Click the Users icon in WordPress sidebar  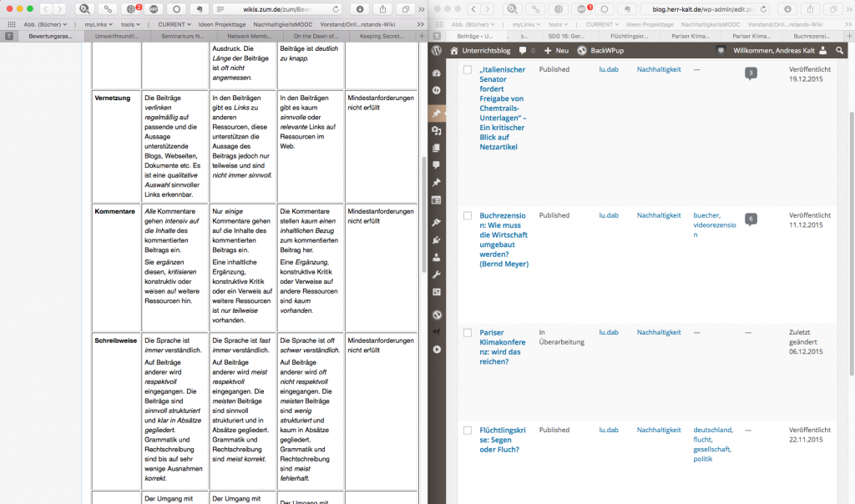pyautogui.click(x=436, y=257)
